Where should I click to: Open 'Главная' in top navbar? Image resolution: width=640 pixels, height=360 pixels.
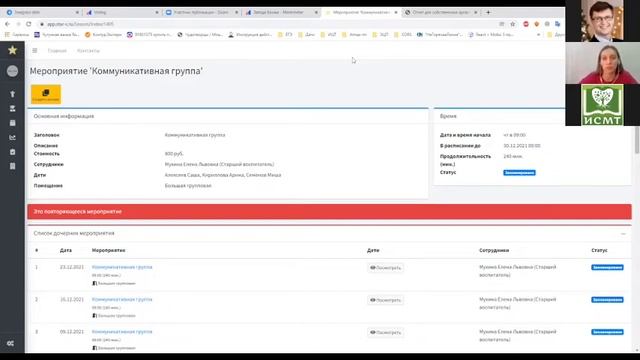[57, 51]
